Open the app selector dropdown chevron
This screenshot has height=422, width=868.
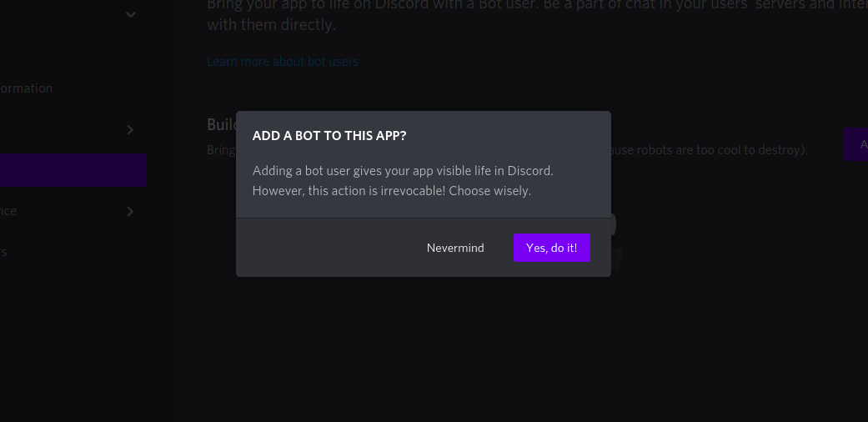click(x=131, y=14)
